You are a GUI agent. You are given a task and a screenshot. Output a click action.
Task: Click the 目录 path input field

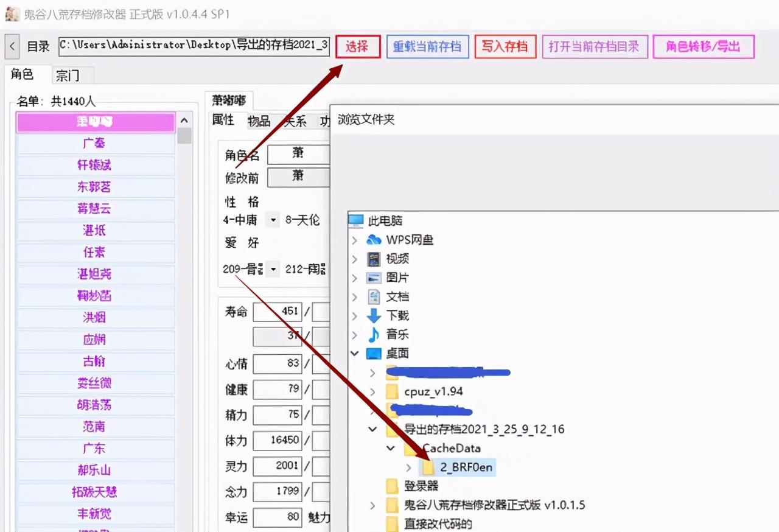(194, 46)
